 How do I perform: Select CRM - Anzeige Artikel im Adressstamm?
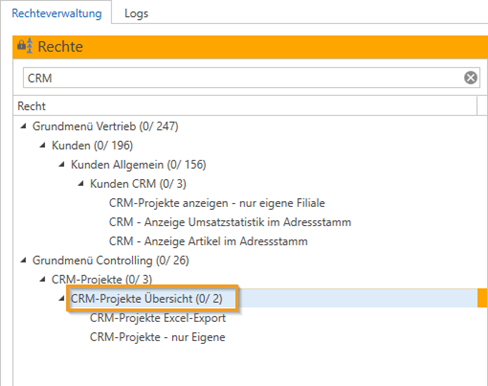pos(208,241)
